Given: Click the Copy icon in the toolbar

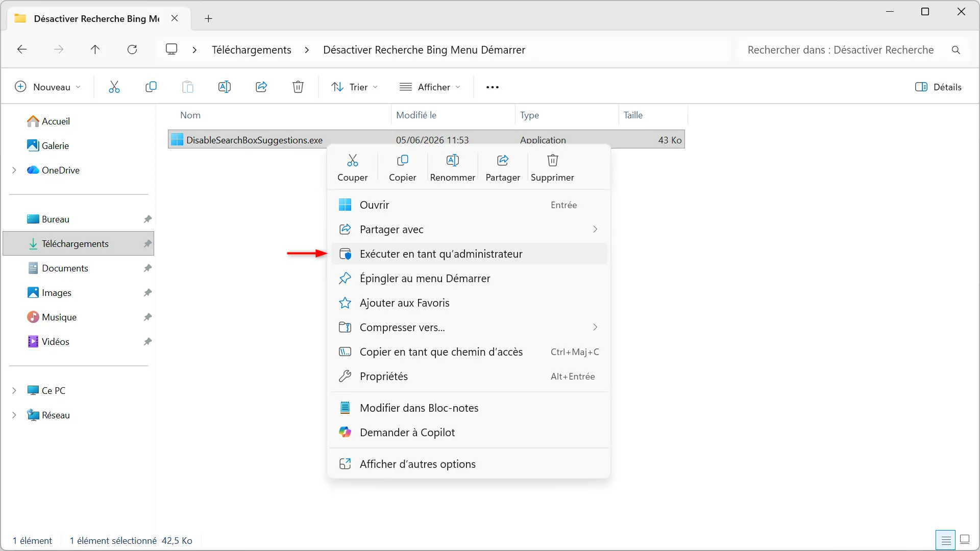Looking at the screenshot, I should pyautogui.click(x=151, y=87).
